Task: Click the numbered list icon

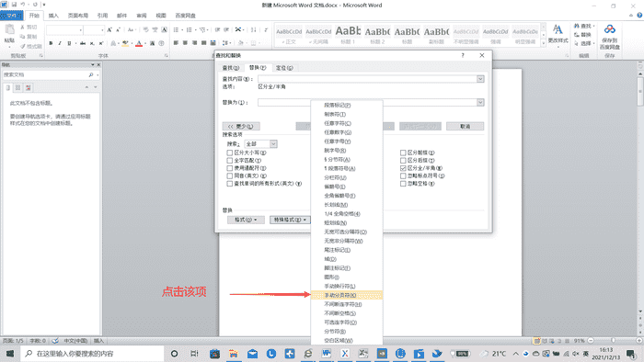Action: pos(189,30)
